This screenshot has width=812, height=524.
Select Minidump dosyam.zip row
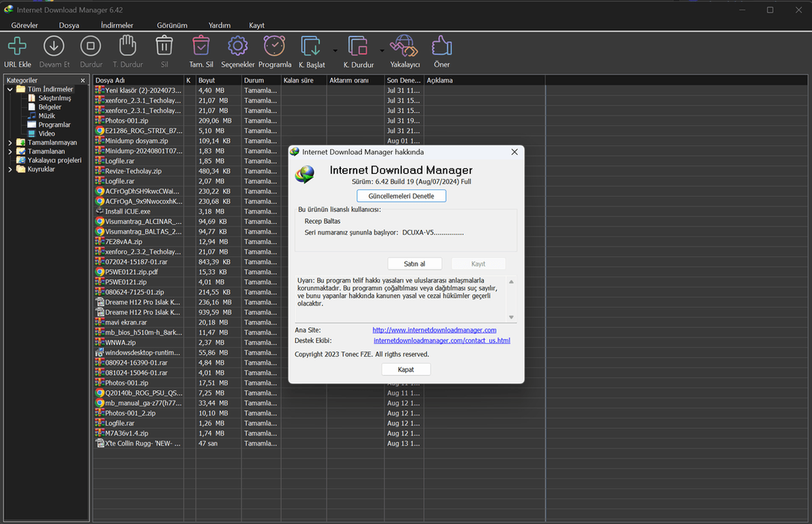click(320, 141)
